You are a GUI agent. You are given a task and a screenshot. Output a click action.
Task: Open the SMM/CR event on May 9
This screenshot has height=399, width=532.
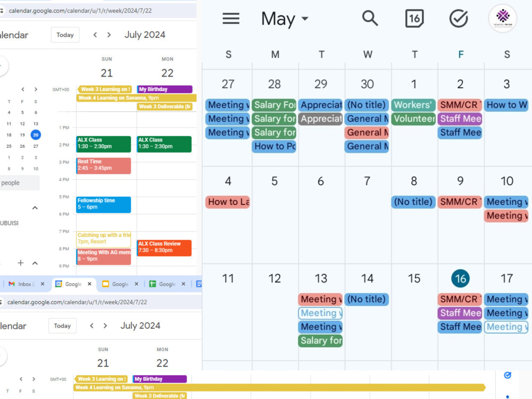click(x=460, y=202)
